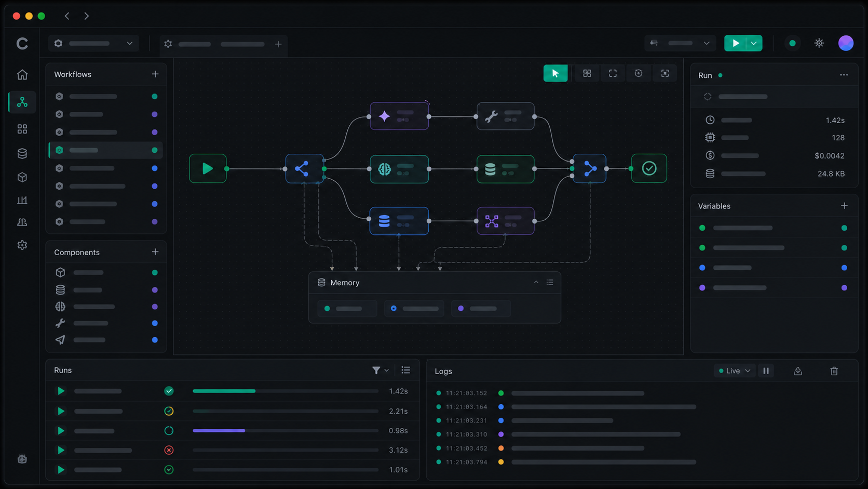Image resolution: width=868 pixels, height=489 pixels.
Task: Click the green Run play button in the top bar
Action: pyautogui.click(x=735, y=43)
